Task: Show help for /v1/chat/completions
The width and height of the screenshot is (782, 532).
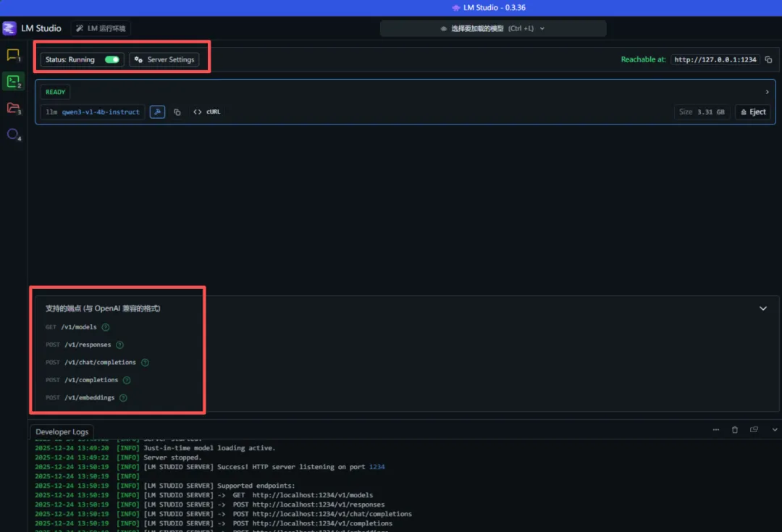Action: (145, 362)
